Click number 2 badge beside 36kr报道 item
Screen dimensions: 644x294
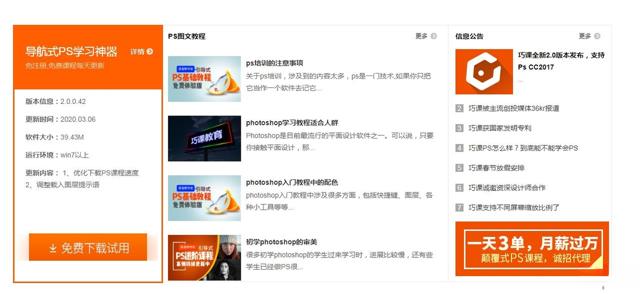(x=459, y=108)
